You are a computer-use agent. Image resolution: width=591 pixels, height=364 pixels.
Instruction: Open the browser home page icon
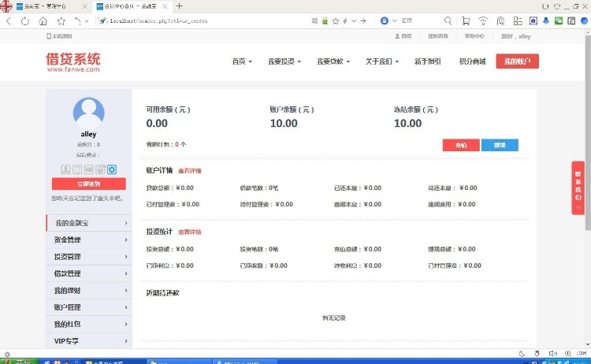(43, 21)
